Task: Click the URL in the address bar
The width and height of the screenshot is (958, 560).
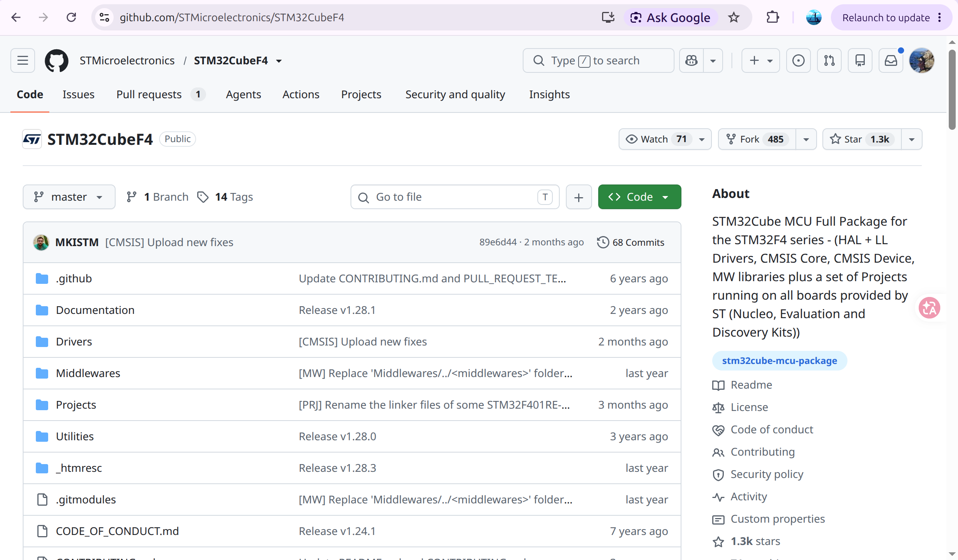Action: click(232, 17)
